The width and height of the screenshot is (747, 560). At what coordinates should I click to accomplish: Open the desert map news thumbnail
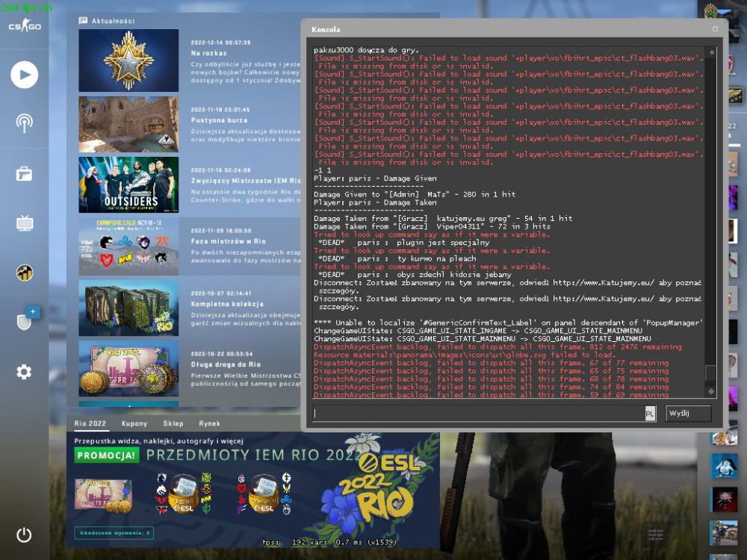point(128,124)
